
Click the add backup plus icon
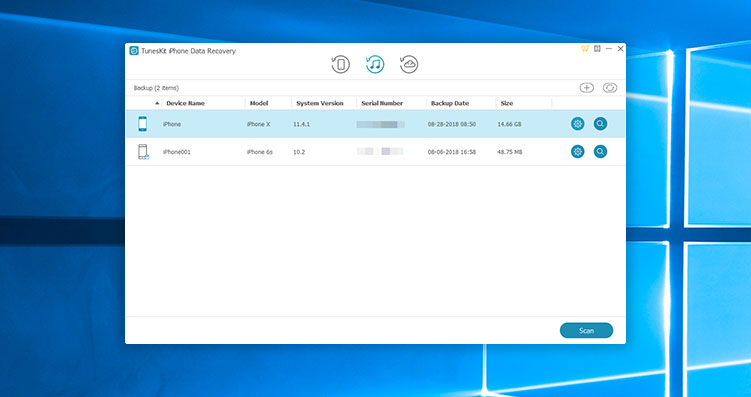tap(587, 88)
